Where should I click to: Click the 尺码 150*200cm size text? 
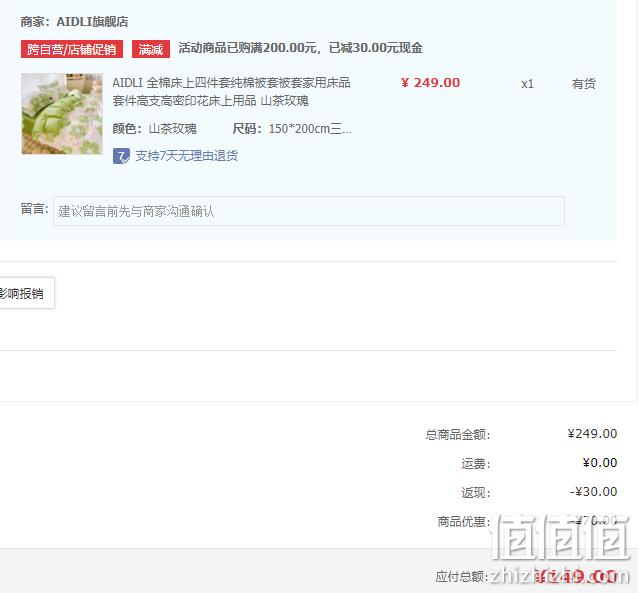pyautogui.click(x=292, y=129)
